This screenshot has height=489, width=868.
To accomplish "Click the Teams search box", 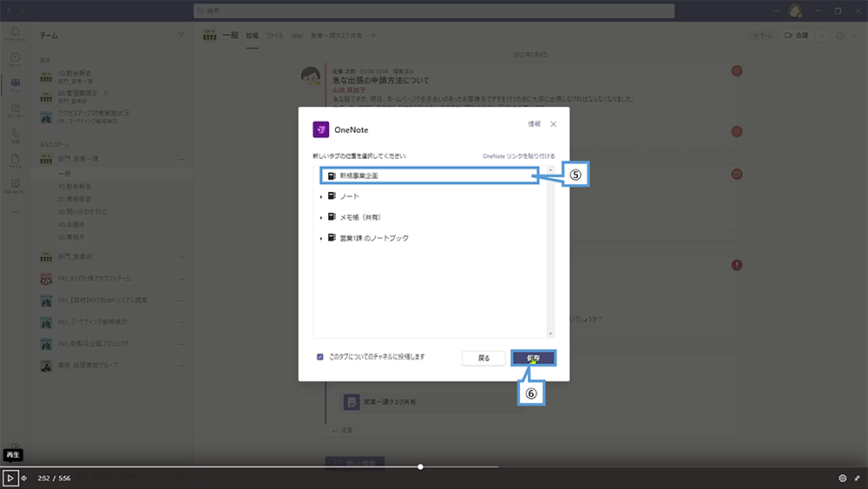I will coord(434,10).
